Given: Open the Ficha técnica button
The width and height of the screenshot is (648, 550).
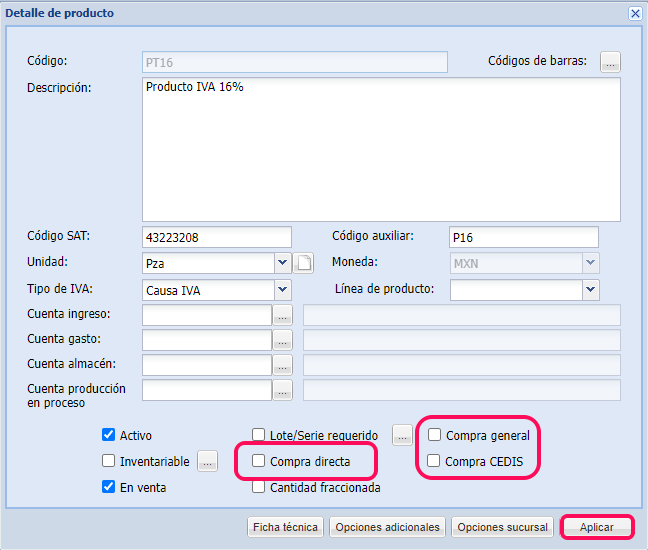Looking at the screenshot, I should coord(285,527).
